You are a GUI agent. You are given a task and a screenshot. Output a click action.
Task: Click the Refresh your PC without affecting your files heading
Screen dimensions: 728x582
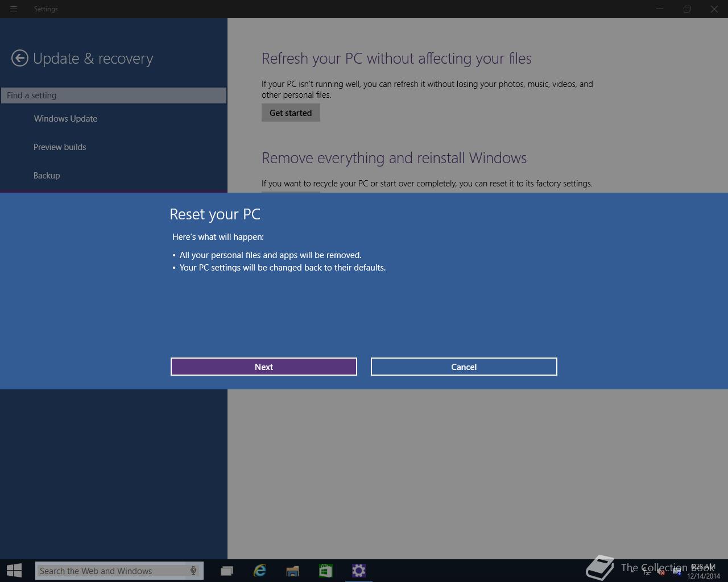[396, 59]
